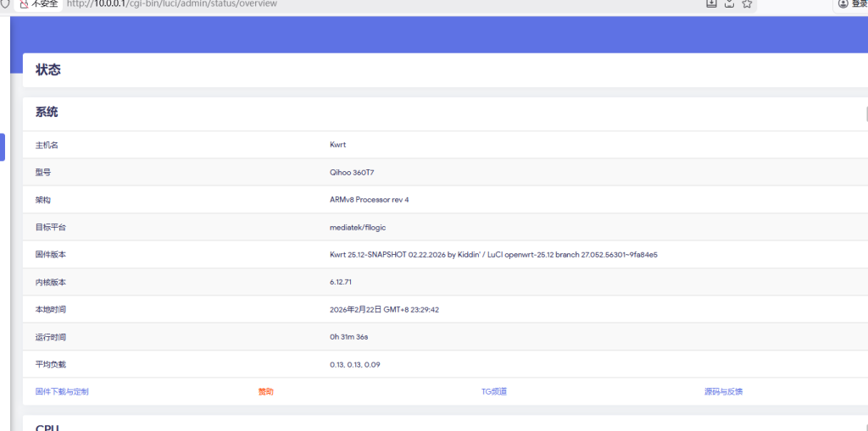
Task: Open the 源码与反馈 link
Action: (x=724, y=392)
